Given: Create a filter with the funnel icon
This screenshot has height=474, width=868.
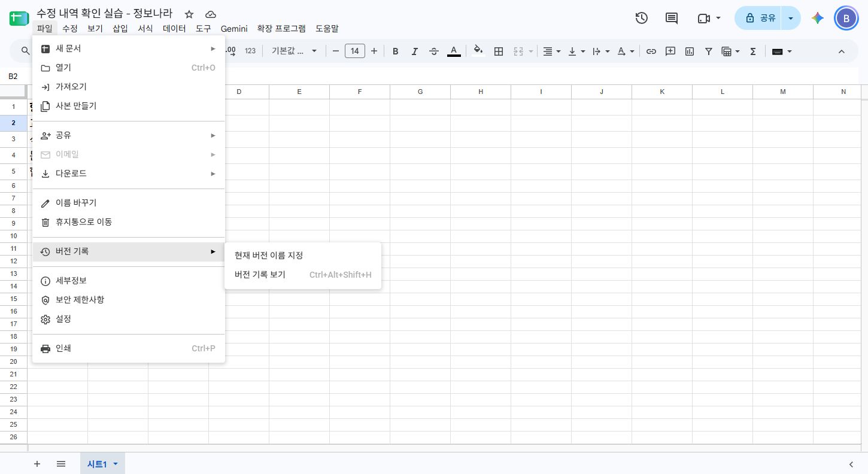Looking at the screenshot, I should (709, 51).
